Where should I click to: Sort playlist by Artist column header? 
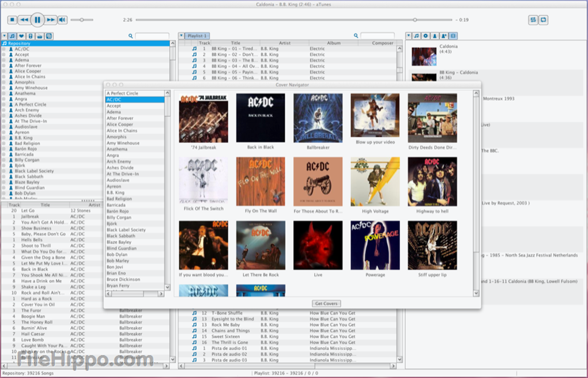tap(285, 43)
